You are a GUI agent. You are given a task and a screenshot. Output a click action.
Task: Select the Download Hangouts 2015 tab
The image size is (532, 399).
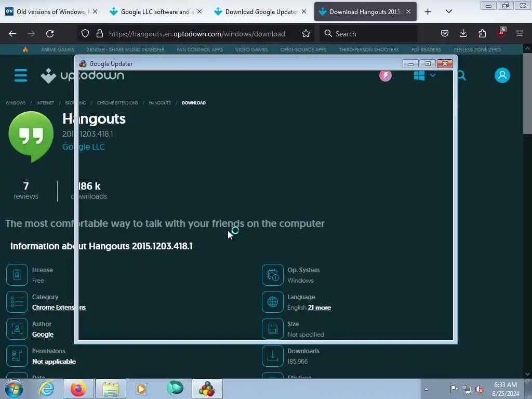[x=365, y=11]
